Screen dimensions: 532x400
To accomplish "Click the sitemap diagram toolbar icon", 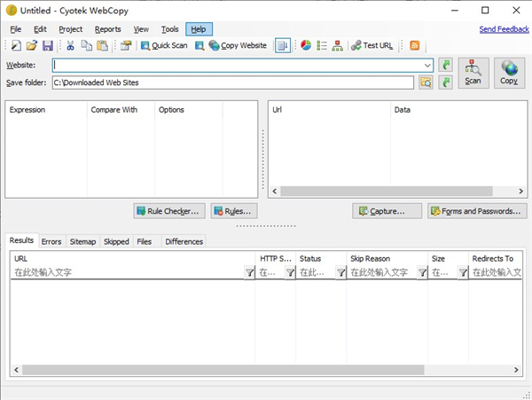I will 337,45.
